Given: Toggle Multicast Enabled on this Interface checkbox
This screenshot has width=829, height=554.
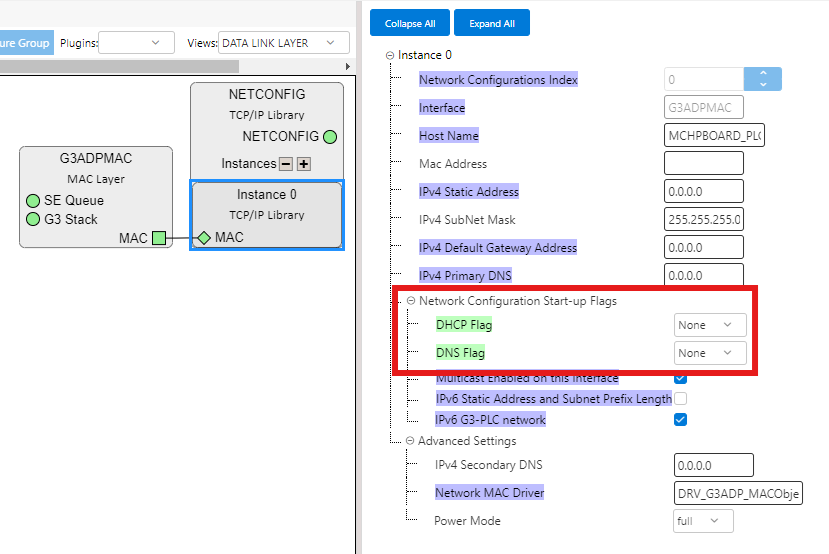Looking at the screenshot, I should click(x=681, y=378).
